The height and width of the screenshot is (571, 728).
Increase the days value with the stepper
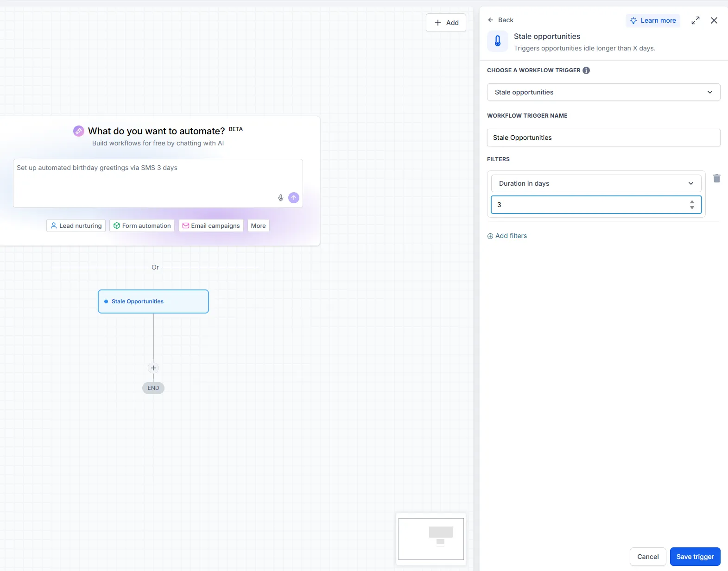coord(692,202)
